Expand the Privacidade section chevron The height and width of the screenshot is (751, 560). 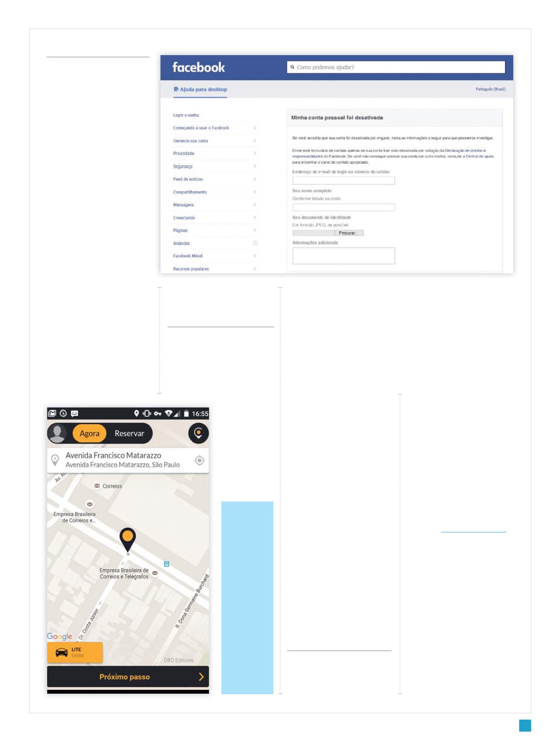coord(255,153)
